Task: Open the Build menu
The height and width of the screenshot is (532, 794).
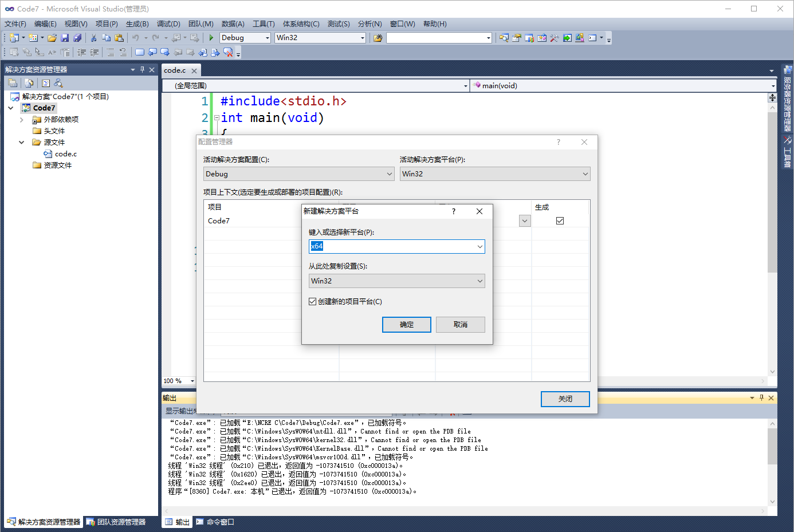Action: [137, 23]
